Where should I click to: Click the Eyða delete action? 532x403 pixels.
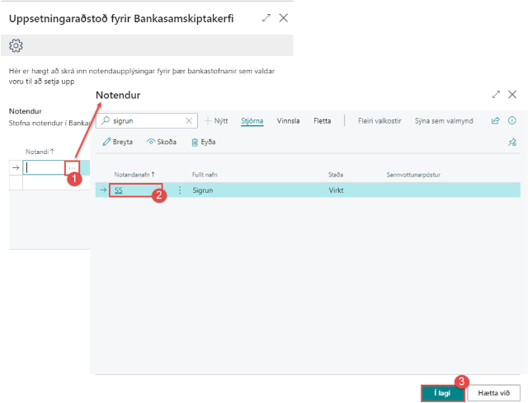click(x=203, y=142)
